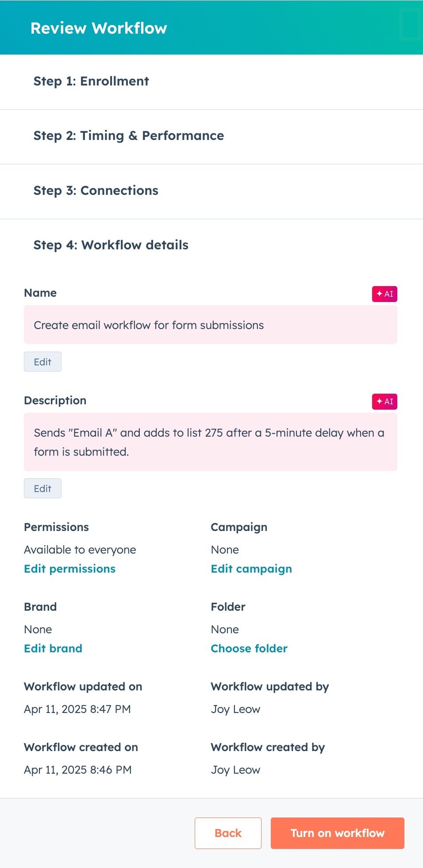Click Edit under the workflow description
Screen dimensions: 423x868
click(42, 488)
